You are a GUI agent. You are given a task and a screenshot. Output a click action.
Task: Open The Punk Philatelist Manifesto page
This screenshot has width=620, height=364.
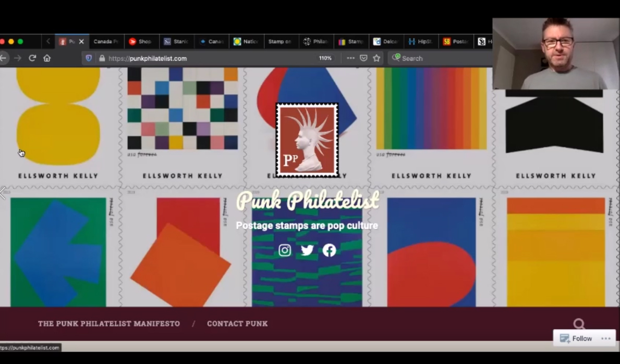tap(109, 324)
